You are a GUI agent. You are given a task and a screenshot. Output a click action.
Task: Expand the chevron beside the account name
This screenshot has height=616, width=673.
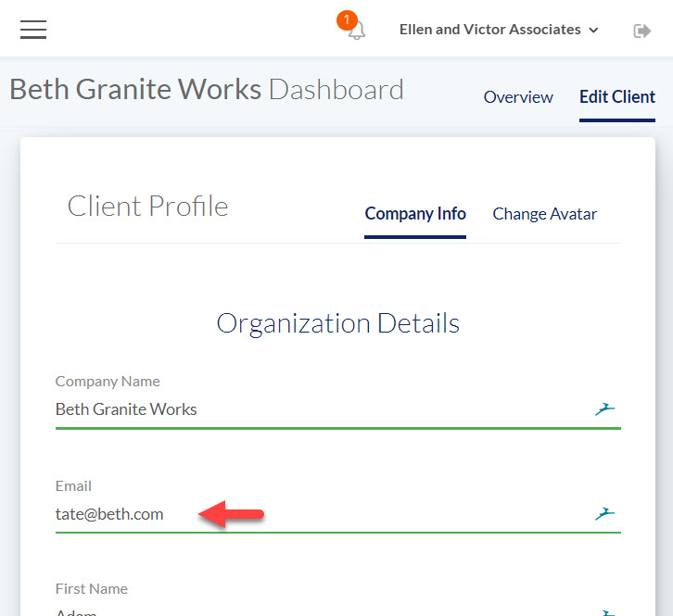(x=594, y=31)
